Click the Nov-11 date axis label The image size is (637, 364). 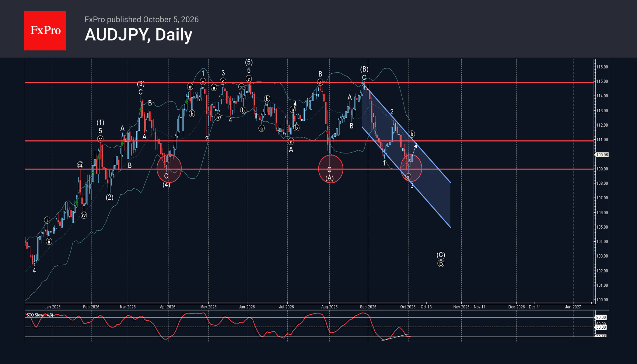pos(479,307)
